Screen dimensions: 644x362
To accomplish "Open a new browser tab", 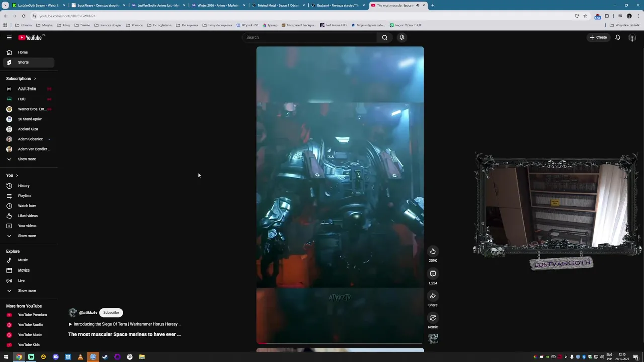I will click(433, 5).
